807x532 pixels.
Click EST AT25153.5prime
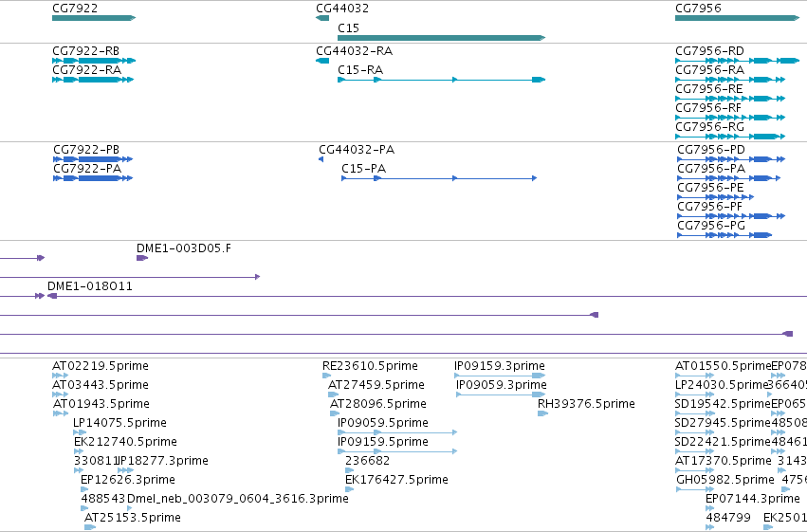coord(133,518)
